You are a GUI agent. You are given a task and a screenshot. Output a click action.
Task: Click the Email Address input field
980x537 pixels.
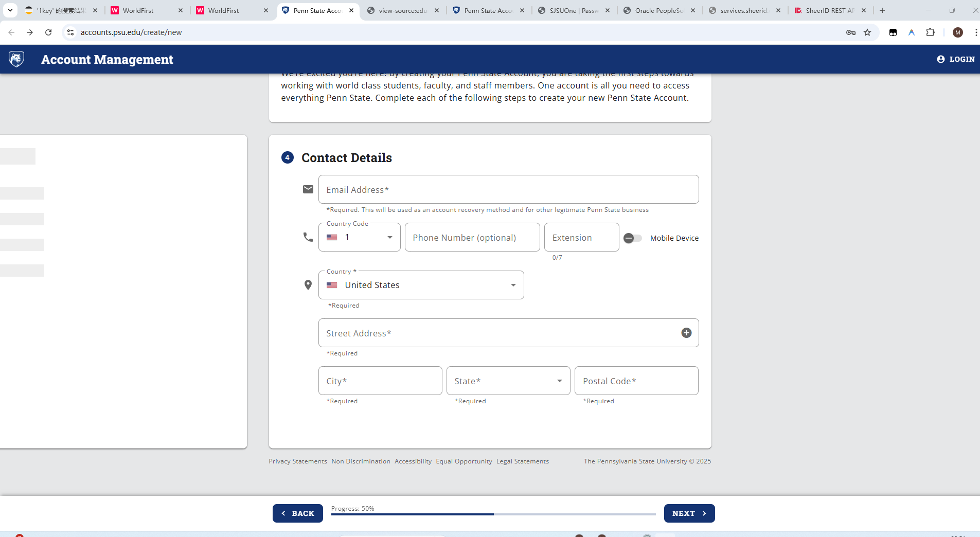pyautogui.click(x=508, y=190)
